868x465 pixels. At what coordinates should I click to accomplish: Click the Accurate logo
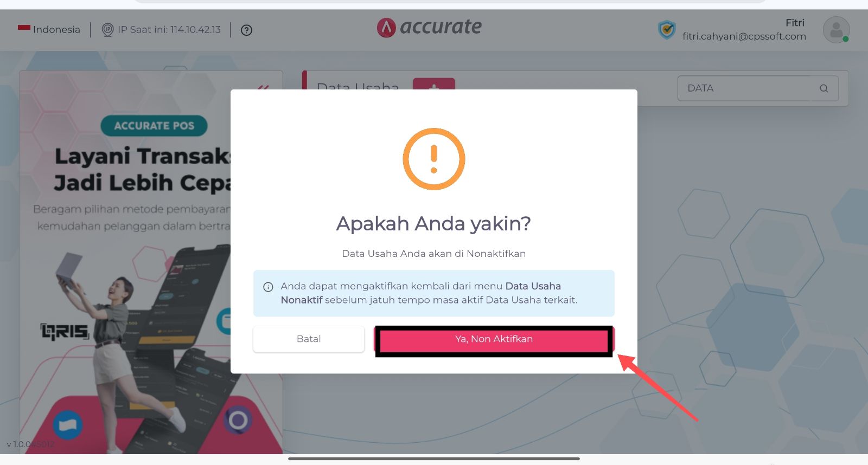(429, 27)
